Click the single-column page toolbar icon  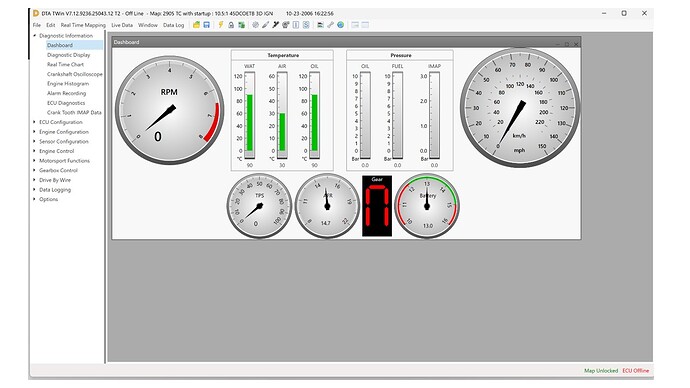pos(296,25)
